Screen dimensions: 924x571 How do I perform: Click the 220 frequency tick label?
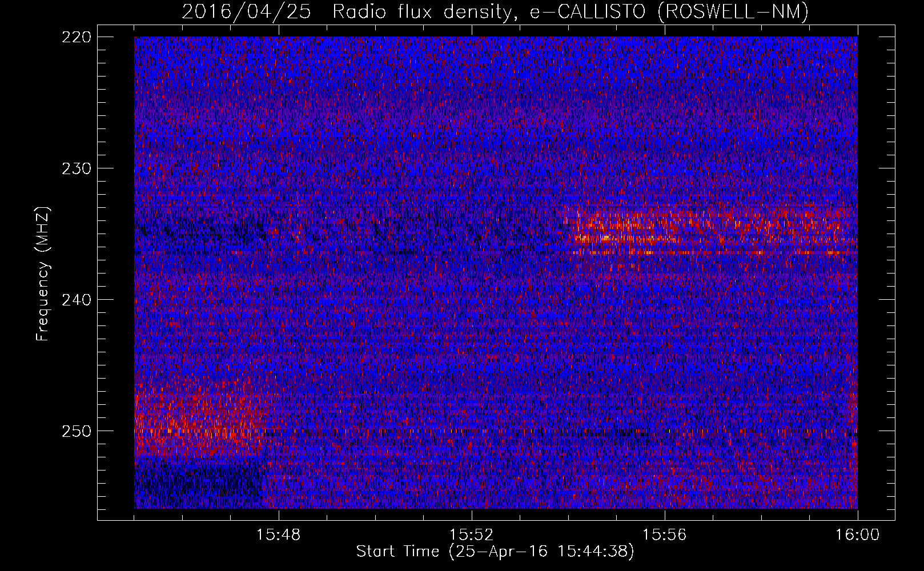[76, 37]
